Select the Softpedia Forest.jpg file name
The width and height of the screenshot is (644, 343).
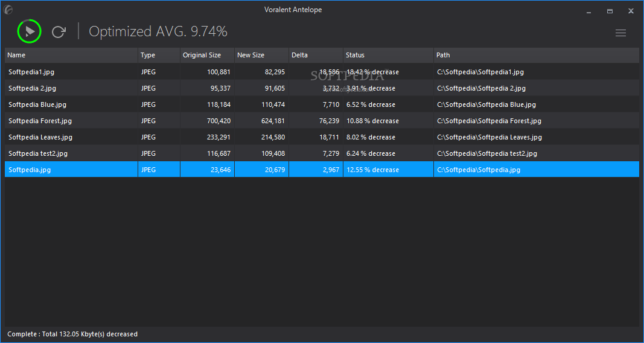click(40, 121)
